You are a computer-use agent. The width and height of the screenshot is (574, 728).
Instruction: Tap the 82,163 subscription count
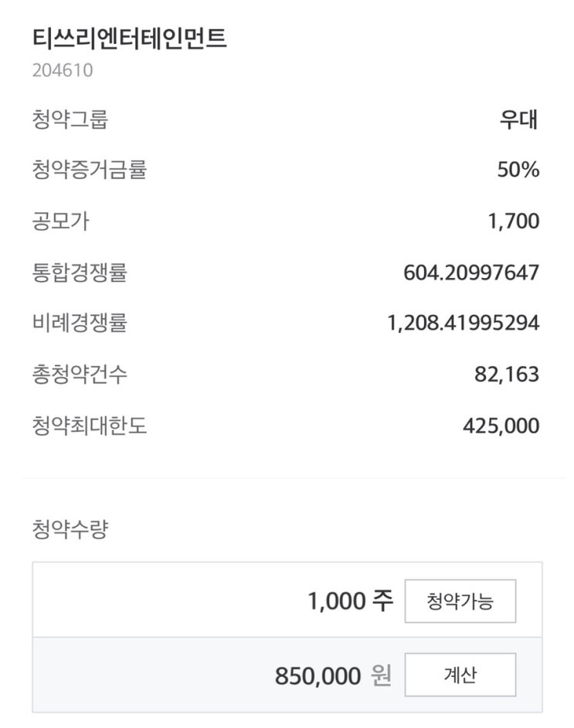coord(507,374)
